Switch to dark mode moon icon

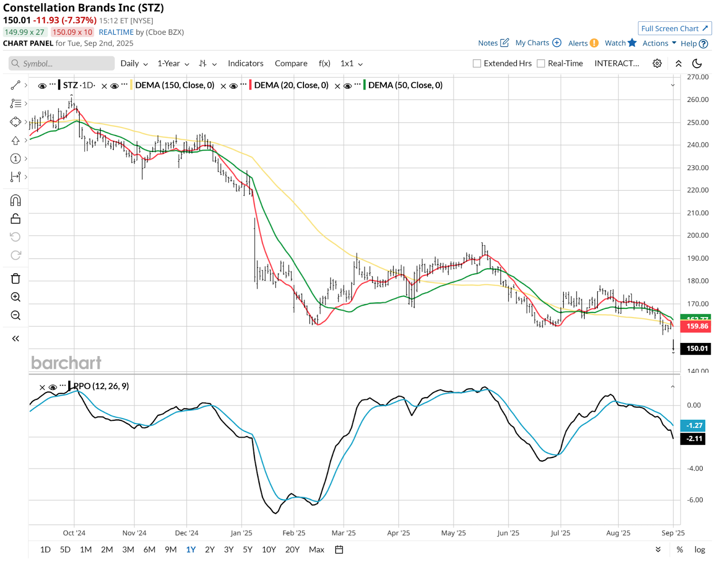point(697,63)
